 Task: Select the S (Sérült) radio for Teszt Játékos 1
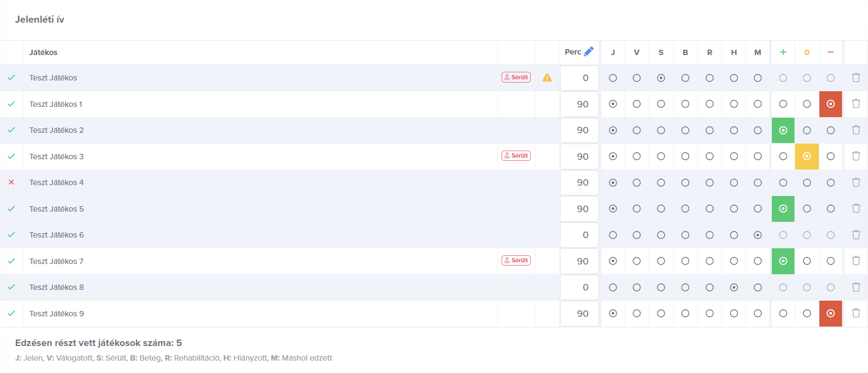tap(661, 104)
